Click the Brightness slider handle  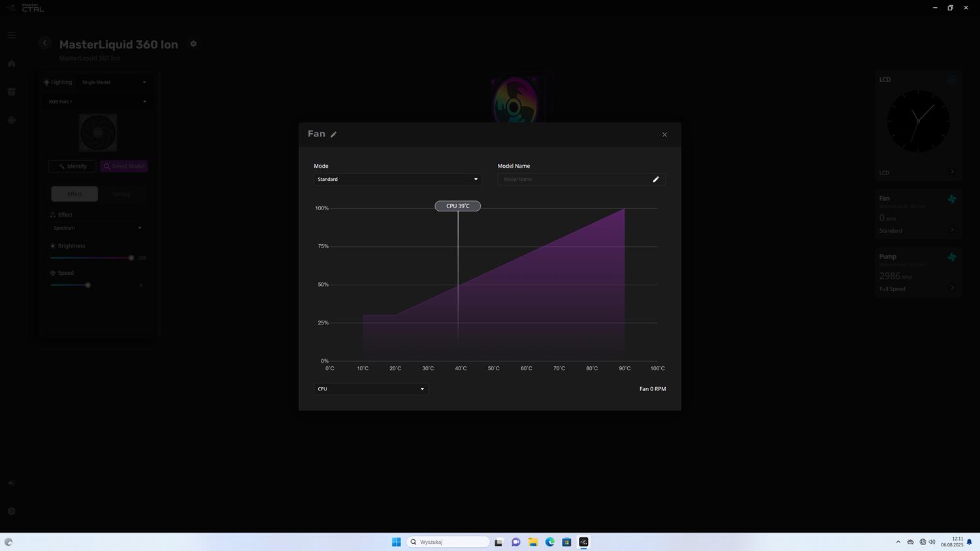(x=131, y=258)
